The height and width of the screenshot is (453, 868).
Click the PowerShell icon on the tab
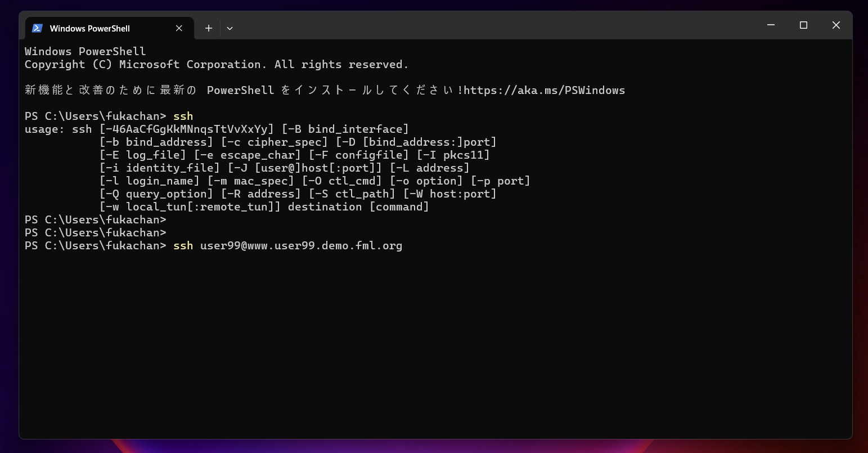38,28
